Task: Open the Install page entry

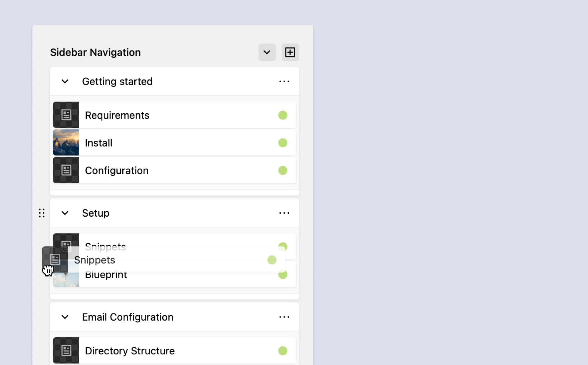Action: 99,143
